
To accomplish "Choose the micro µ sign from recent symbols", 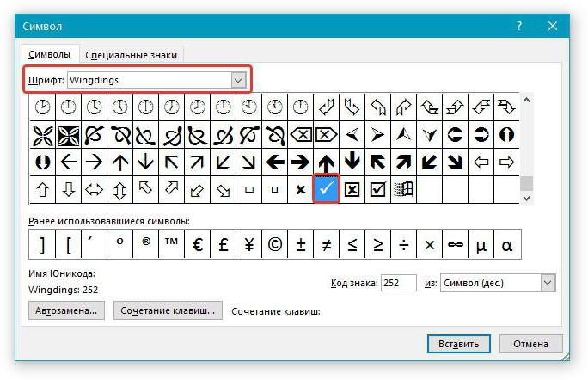I will (481, 244).
